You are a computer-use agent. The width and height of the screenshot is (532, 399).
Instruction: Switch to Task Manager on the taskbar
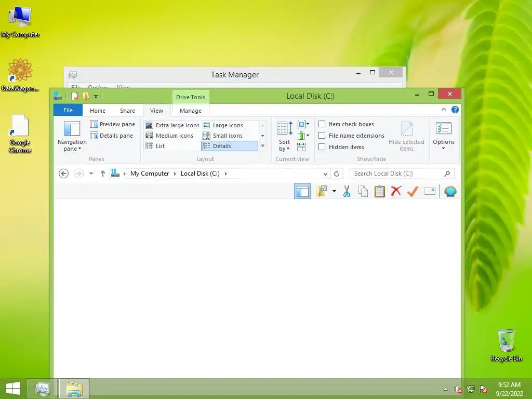point(42,389)
